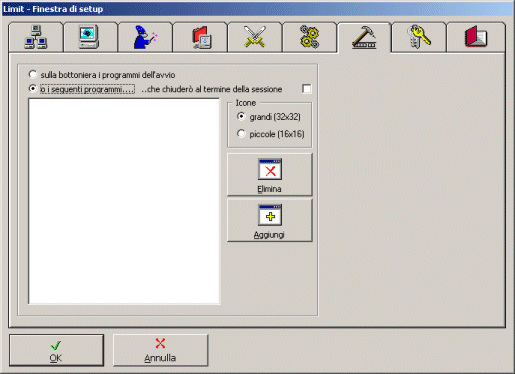This screenshot has height=374, width=515.
Task: Open the computer monitor tab
Action: pos(90,37)
